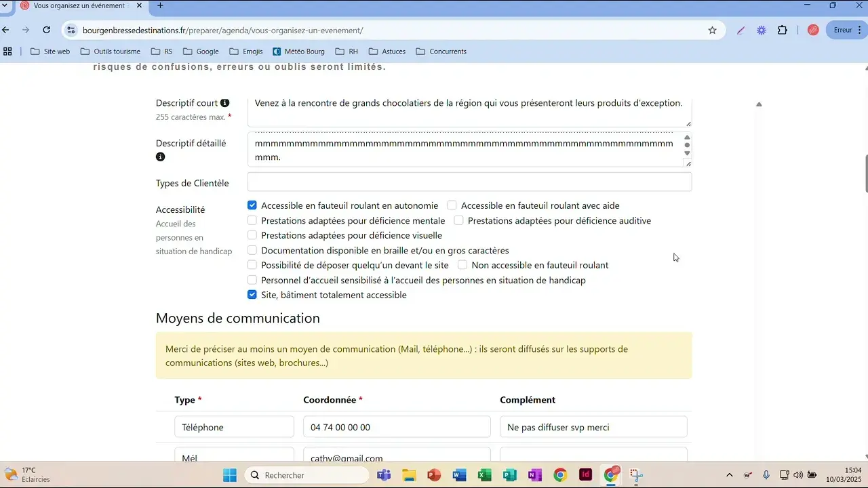The height and width of the screenshot is (488, 868).
Task: Open InDesign from the taskbar
Action: click(585, 475)
